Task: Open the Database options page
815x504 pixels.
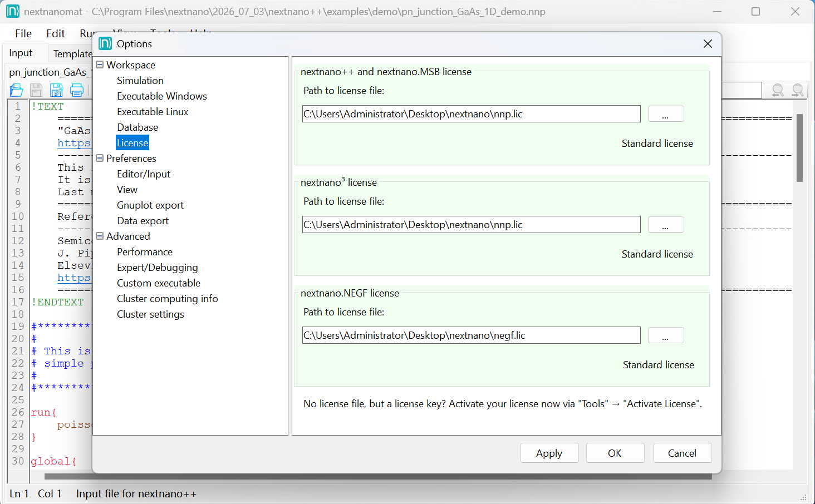Action: pos(138,127)
